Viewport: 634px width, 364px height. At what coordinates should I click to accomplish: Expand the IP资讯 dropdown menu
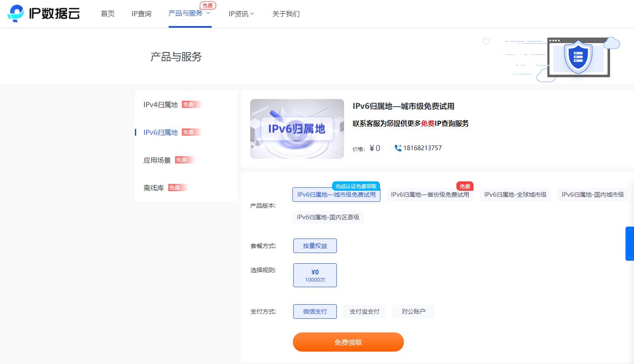241,13
